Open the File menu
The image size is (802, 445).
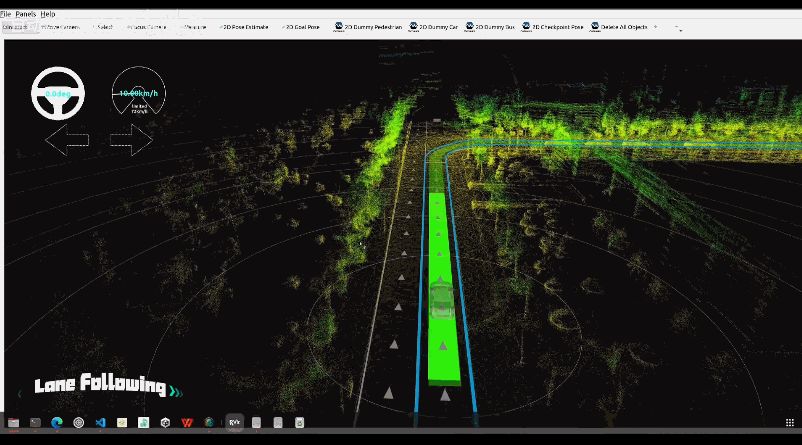point(6,14)
